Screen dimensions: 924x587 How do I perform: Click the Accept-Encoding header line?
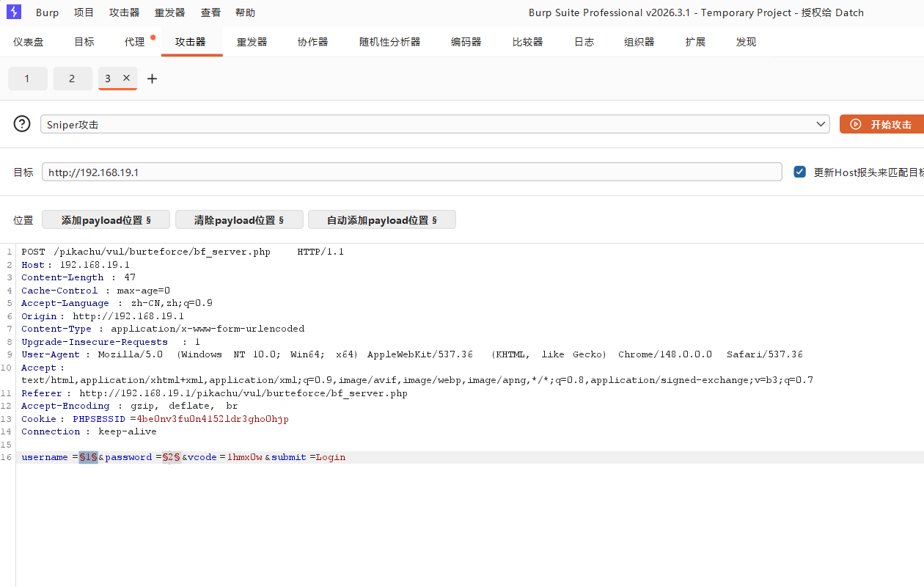coord(130,406)
